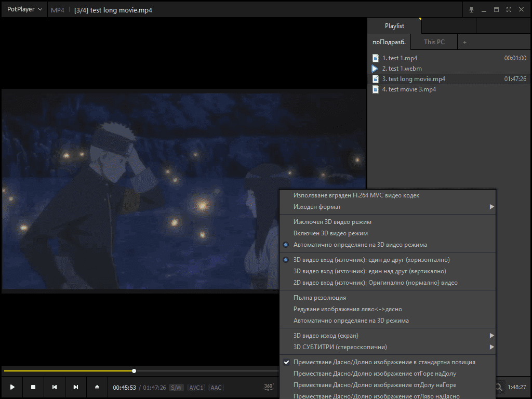Stop playback with the Stop button
532x399 pixels.
pyautogui.click(x=33, y=387)
